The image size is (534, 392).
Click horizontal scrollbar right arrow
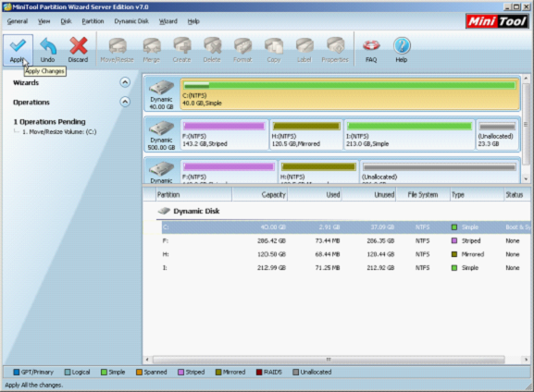coord(527,360)
